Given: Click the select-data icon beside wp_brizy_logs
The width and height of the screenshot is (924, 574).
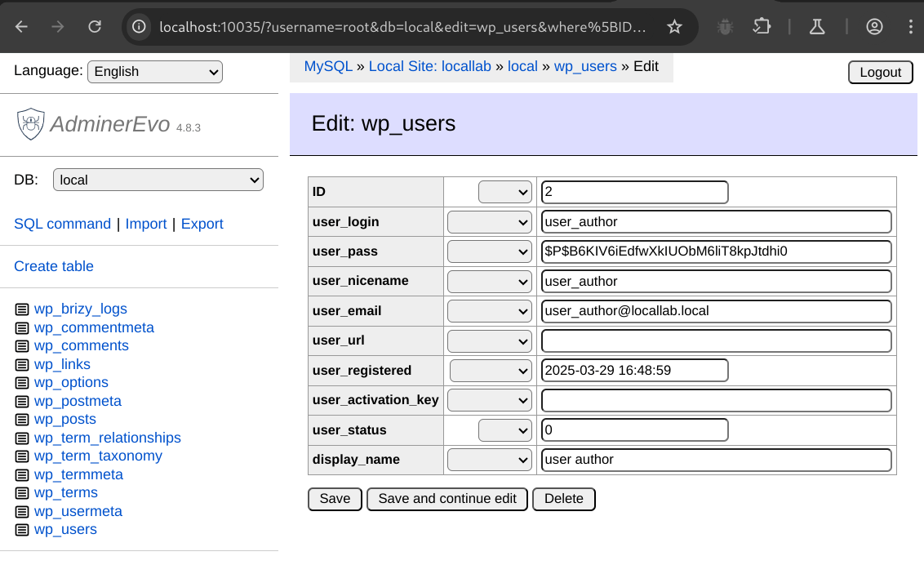Looking at the screenshot, I should [x=22, y=309].
